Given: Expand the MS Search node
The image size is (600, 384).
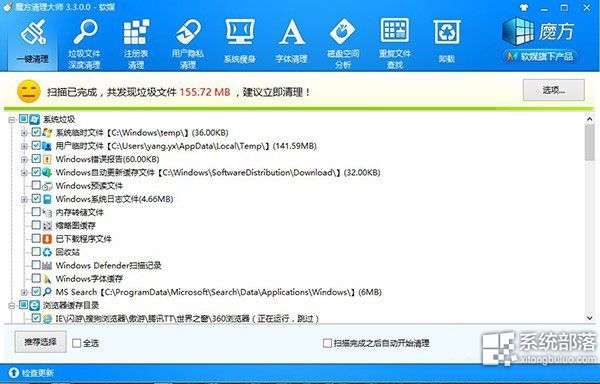Looking at the screenshot, I should click(x=24, y=293).
